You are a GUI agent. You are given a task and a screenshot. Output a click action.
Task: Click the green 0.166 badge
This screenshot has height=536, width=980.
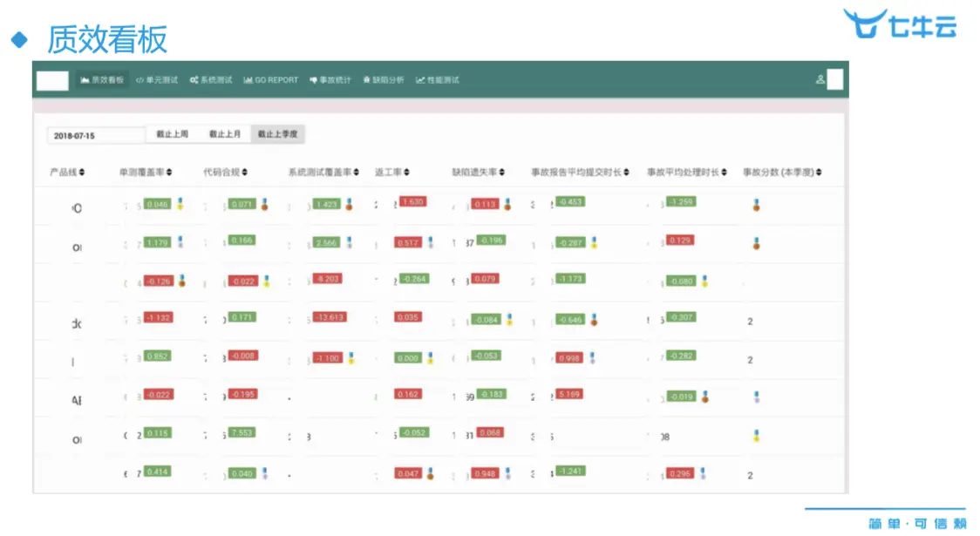tap(242, 241)
